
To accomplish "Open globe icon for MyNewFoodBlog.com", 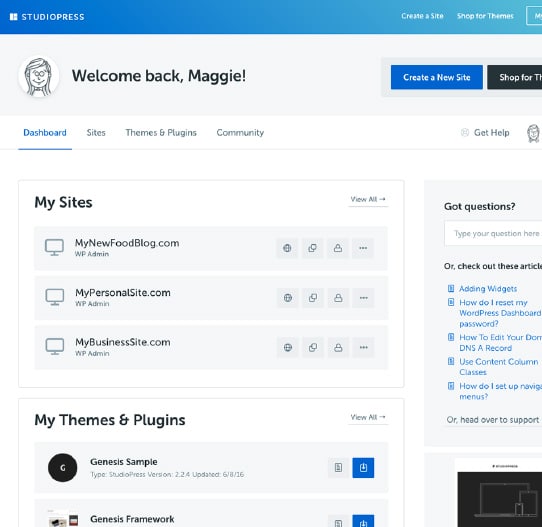I will click(x=287, y=248).
